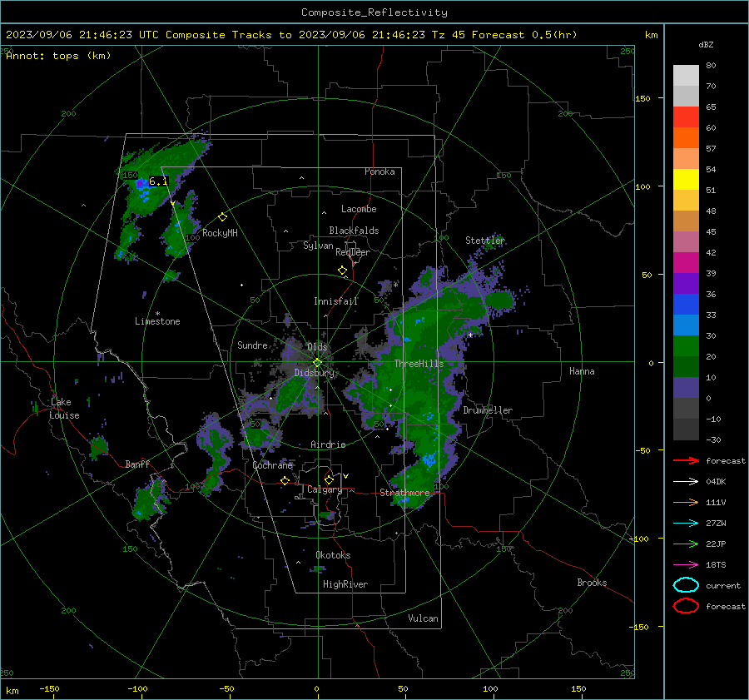Click the dBZ legend heading
The width and height of the screenshot is (749, 700).
706,45
